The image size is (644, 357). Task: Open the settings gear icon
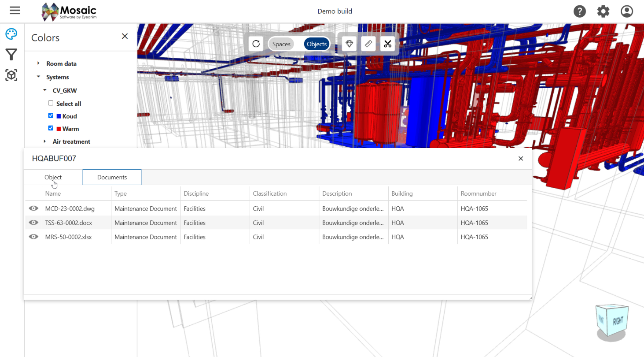click(603, 11)
